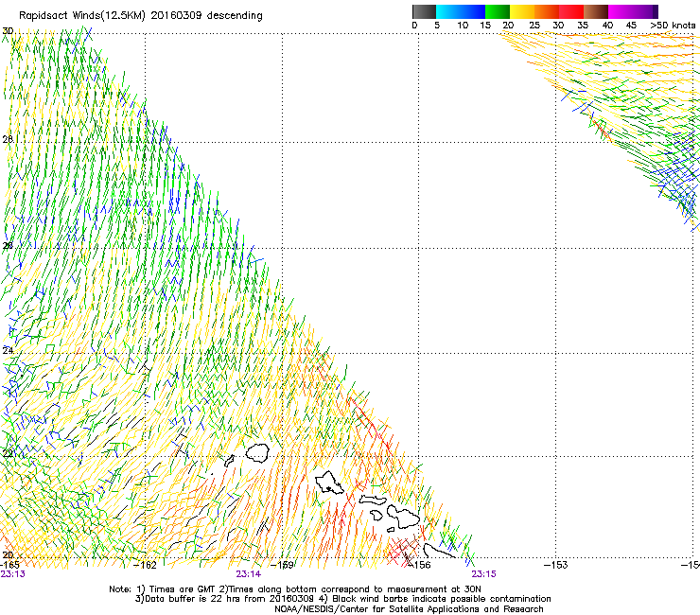700x615 pixels.
Task: Click the latitude label '22' on the left axis
Action: [8, 454]
